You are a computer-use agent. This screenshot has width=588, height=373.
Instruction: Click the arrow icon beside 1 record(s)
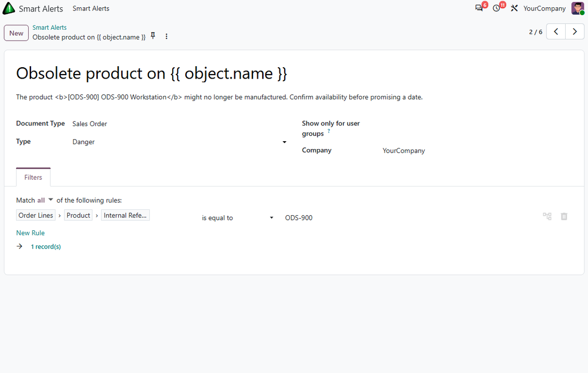(19, 246)
